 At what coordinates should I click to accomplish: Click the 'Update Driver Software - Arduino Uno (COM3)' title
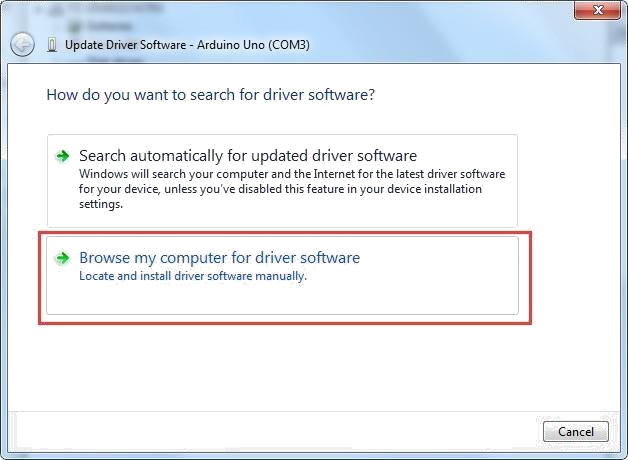(x=187, y=45)
